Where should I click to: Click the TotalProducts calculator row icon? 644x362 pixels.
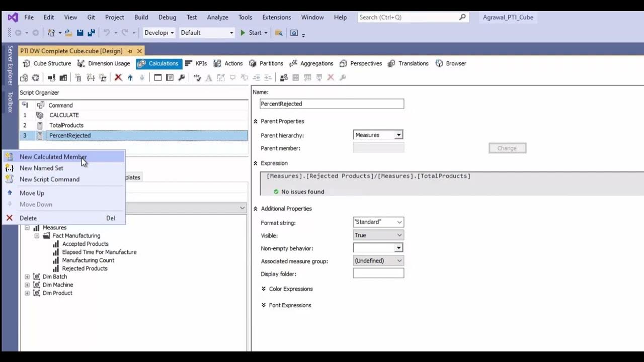[x=40, y=125]
